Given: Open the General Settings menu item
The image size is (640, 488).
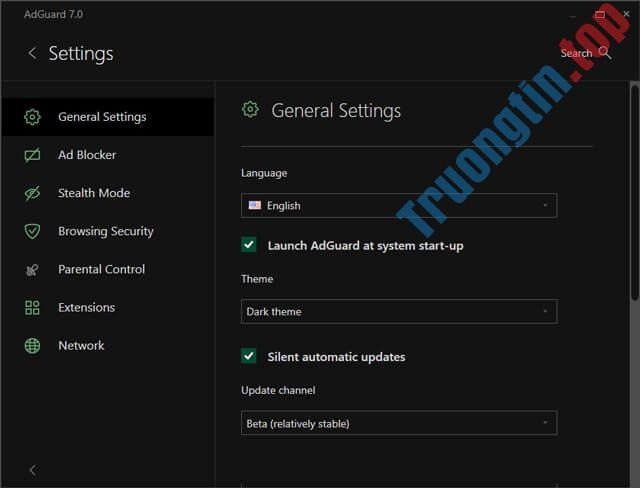Looking at the screenshot, I should tap(108, 117).
